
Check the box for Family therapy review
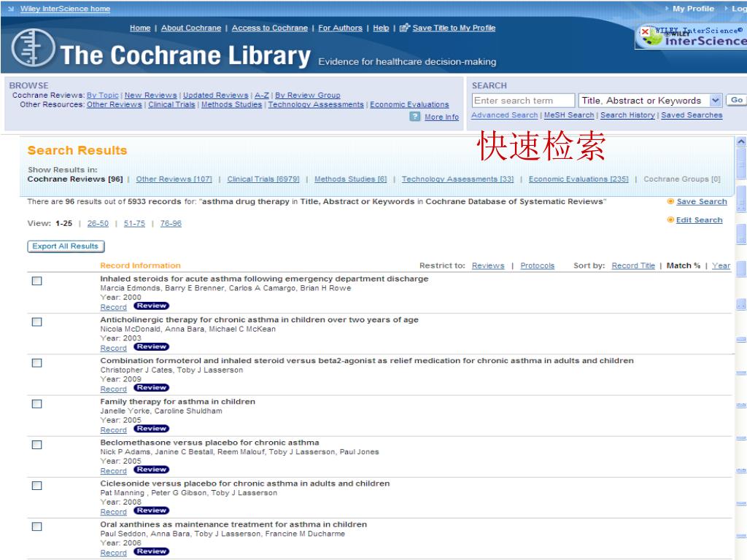tap(36, 404)
